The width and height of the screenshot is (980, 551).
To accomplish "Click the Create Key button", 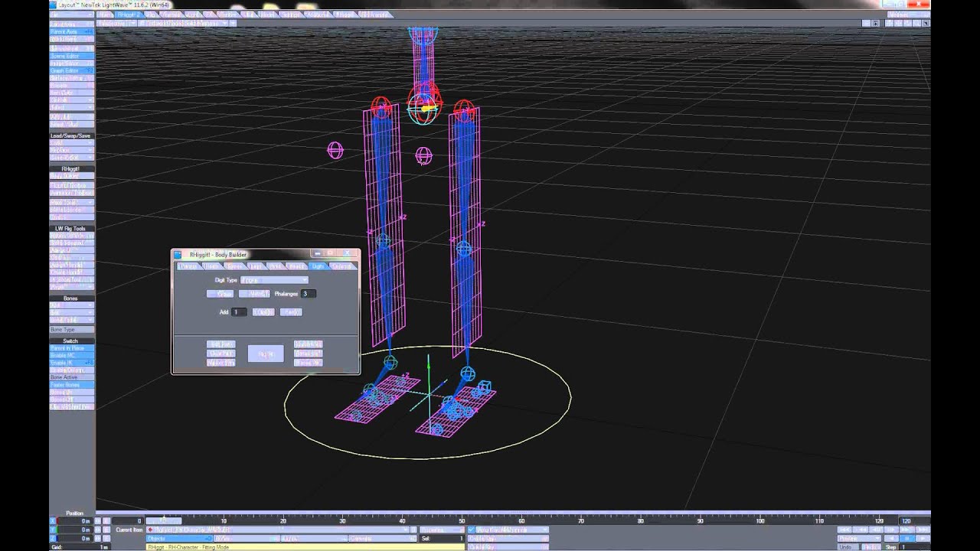I will tap(508, 538).
